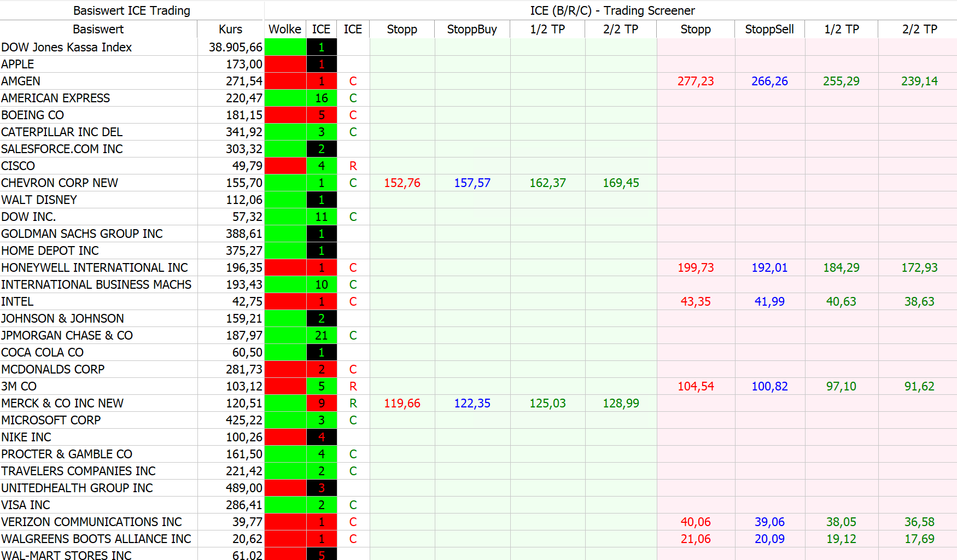
Task: Select AMGEN Stopp value 277,23
Action: click(x=696, y=81)
